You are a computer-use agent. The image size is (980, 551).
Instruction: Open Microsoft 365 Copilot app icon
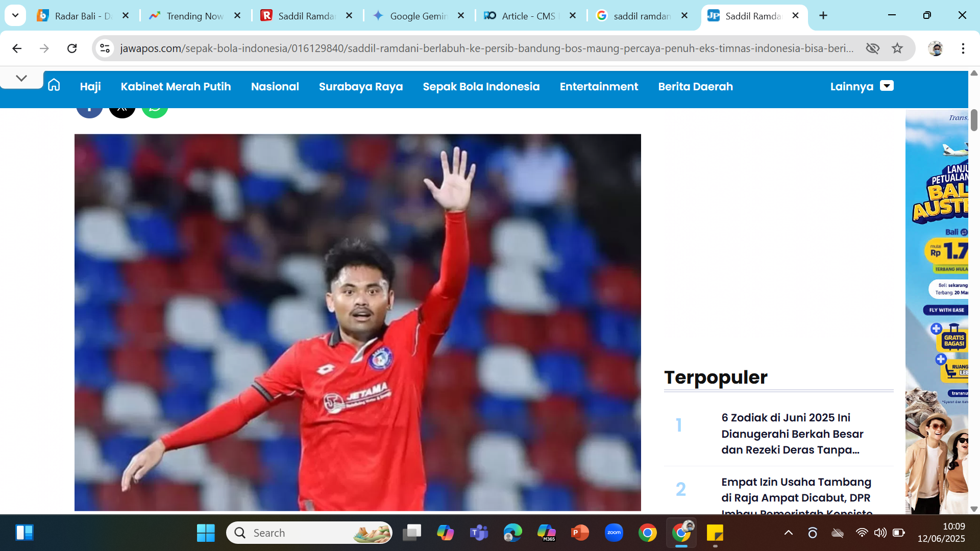click(546, 533)
